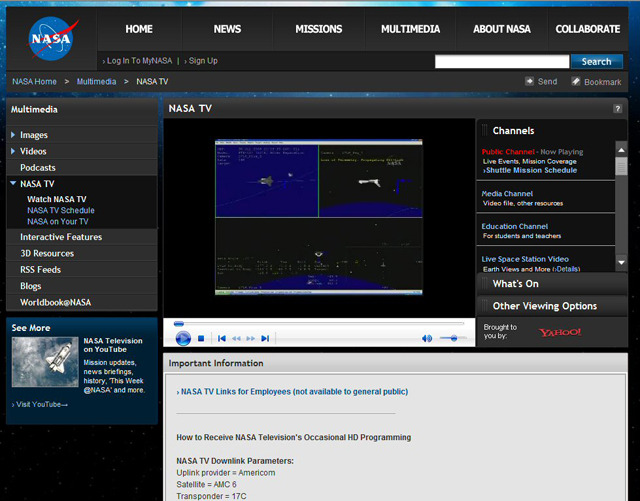Expand the What's On panel

tap(552, 284)
